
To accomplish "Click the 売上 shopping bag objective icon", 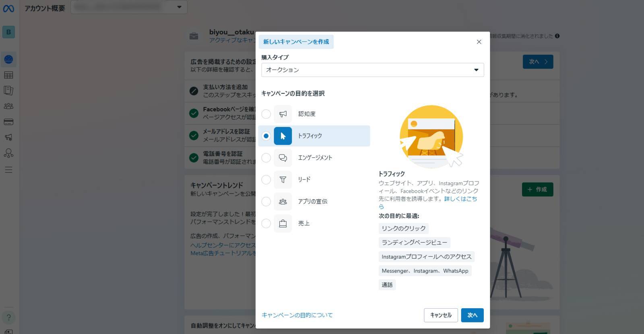I will click(x=283, y=223).
